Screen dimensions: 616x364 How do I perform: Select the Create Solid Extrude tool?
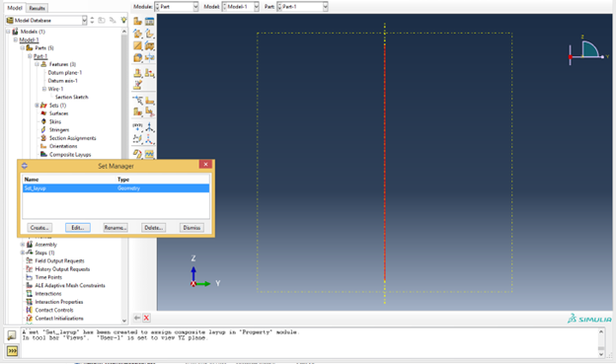(x=137, y=34)
